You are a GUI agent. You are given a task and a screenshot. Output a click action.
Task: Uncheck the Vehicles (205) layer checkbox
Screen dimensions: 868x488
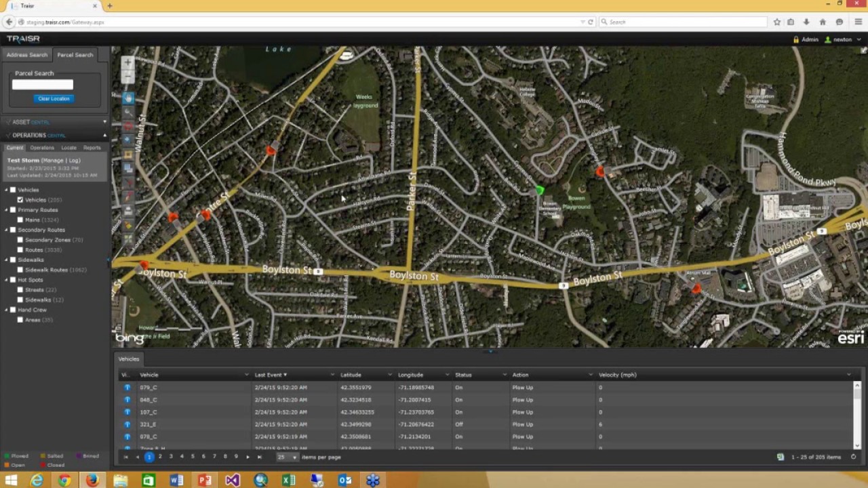(20, 200)
